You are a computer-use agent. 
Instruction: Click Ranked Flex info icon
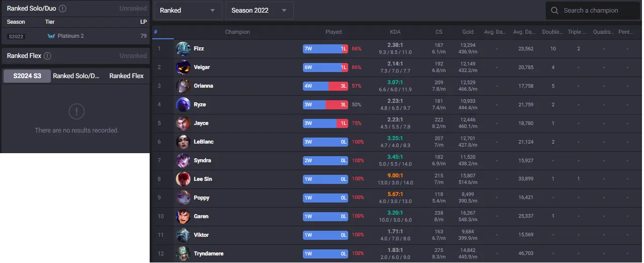pyautogui.click(x=47, y=56)
